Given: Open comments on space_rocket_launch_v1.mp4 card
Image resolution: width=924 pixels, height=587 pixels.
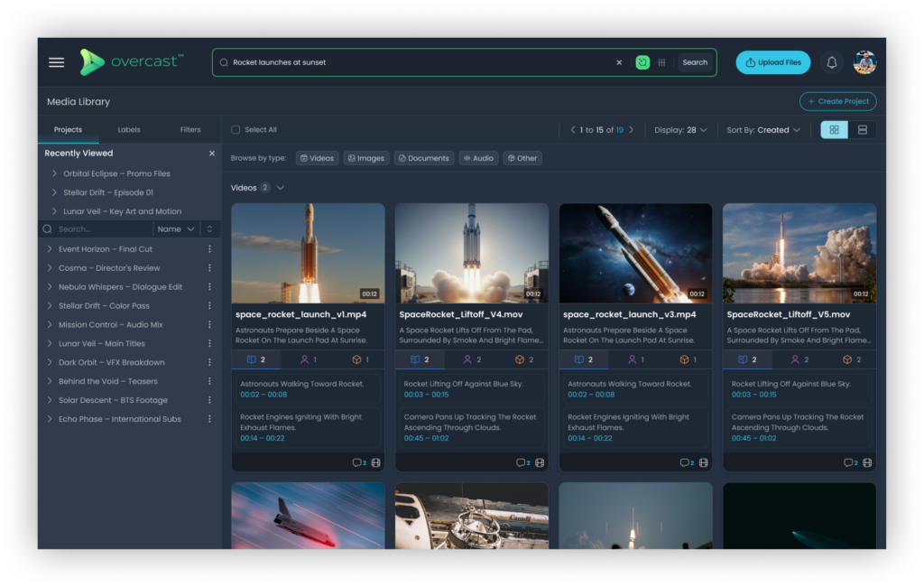Looking at the screenshot, I should (358, 462).
